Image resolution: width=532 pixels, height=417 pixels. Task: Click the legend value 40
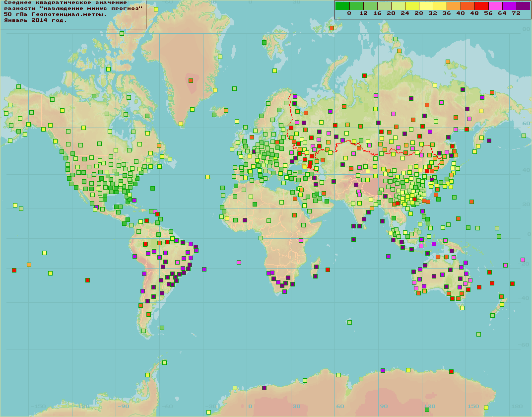click(x=461, y=13)
